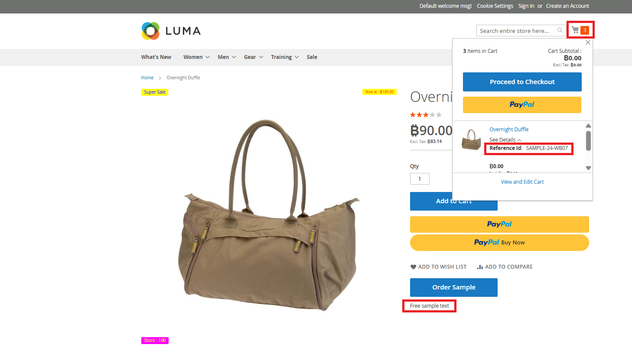Open the What's New menu

tap(156, 57)
